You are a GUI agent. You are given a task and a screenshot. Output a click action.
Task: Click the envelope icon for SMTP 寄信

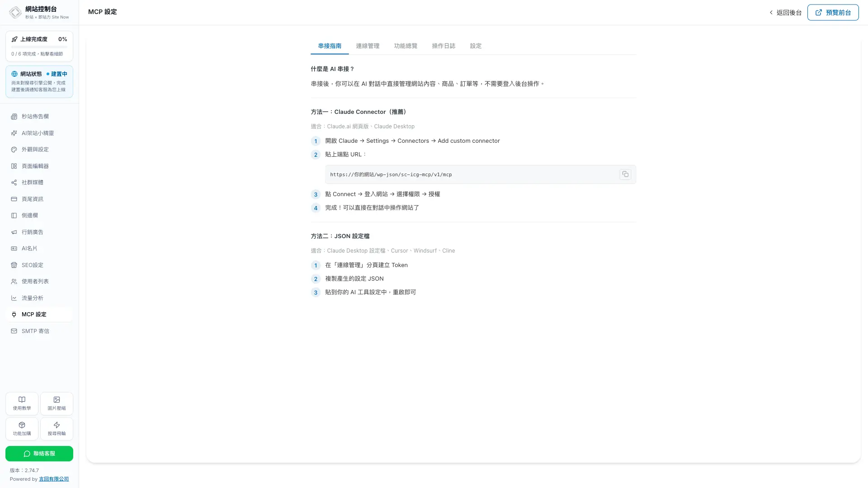[x=14, y=331]
